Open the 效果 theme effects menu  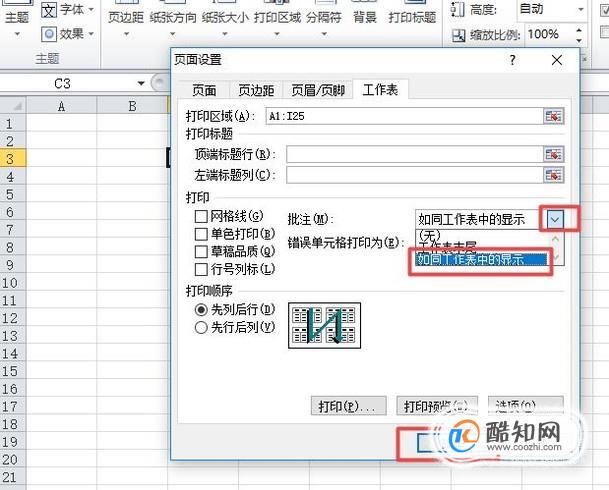(68, 34)
